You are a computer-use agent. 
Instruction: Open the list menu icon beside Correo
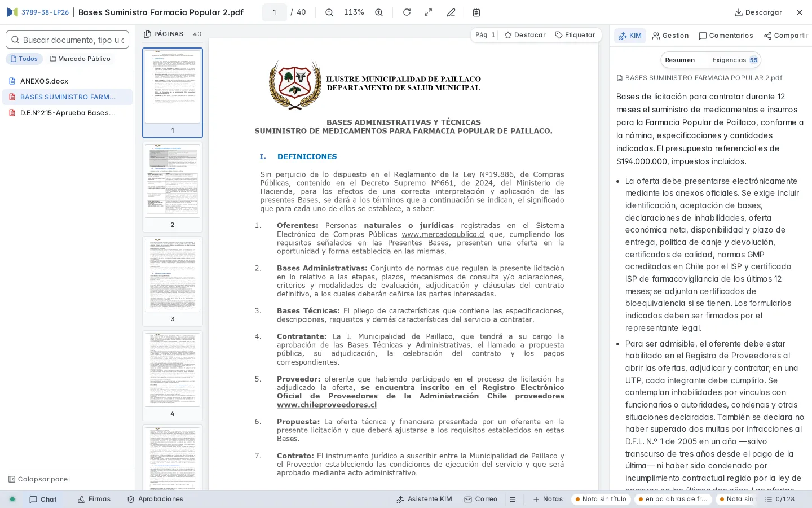coord(513,500)
